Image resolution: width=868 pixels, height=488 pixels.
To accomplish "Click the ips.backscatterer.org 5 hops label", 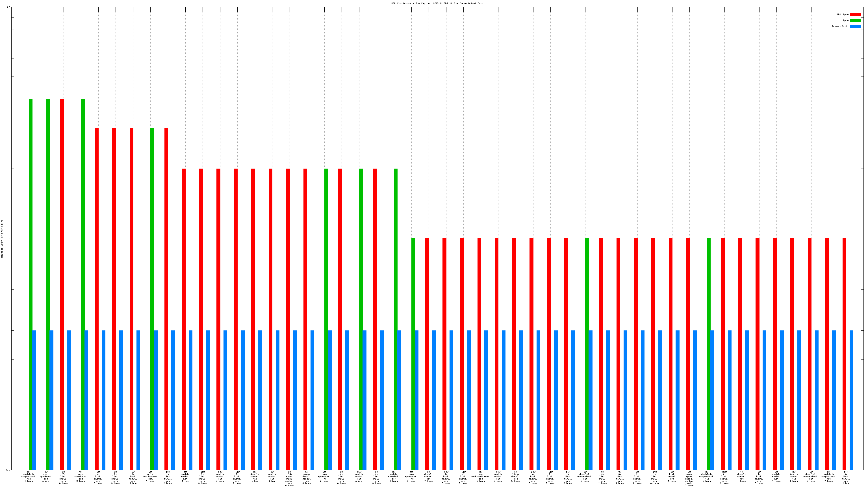I will tap(481, 476).
